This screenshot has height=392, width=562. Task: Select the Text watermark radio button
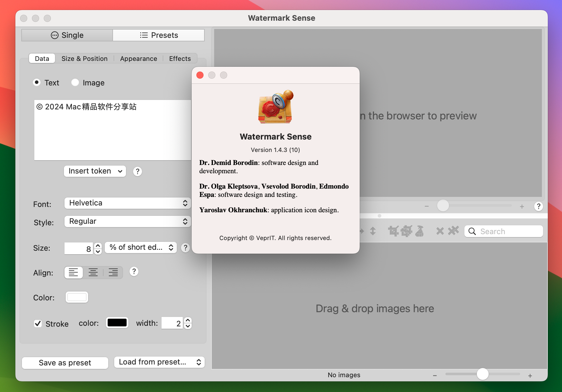(x=37, y=82)
